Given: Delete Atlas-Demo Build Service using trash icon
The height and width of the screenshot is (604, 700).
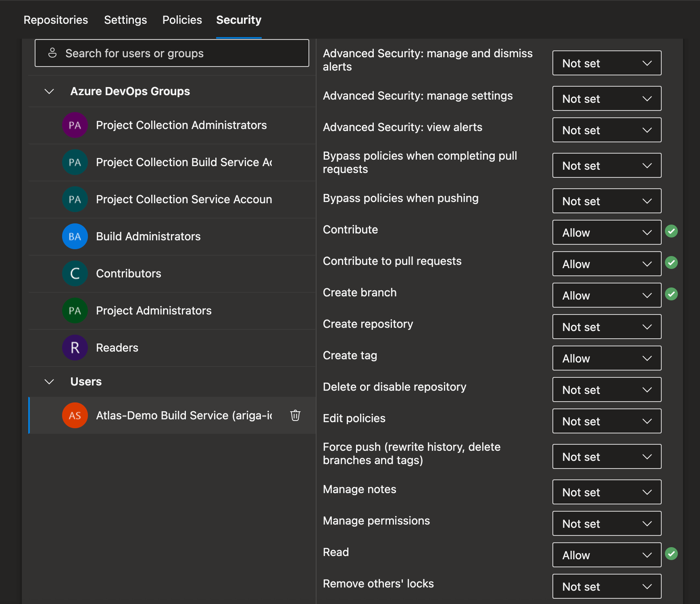Looking at the screenshot, I should tap(296, 415).
